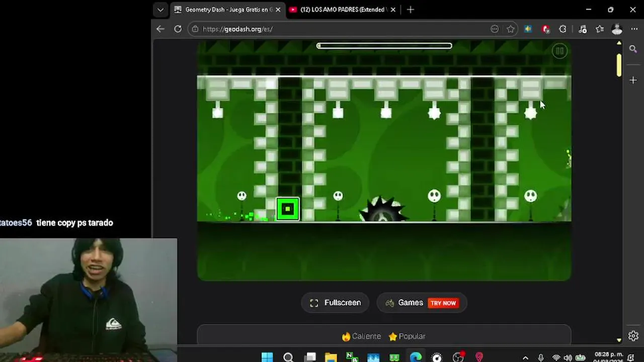Open the notification center icon
The height and width of the screenshot is (362, 644).
coord(631,358)
